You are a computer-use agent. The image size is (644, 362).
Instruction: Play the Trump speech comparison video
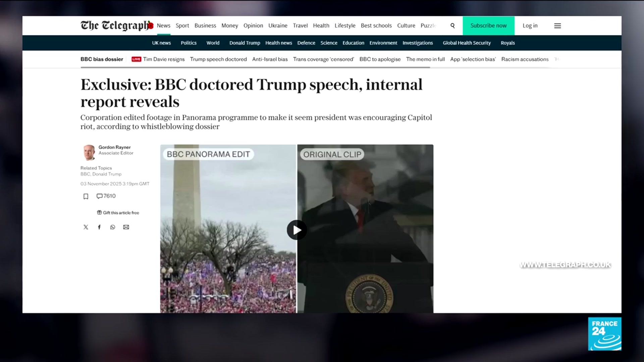tap(297, 230)
